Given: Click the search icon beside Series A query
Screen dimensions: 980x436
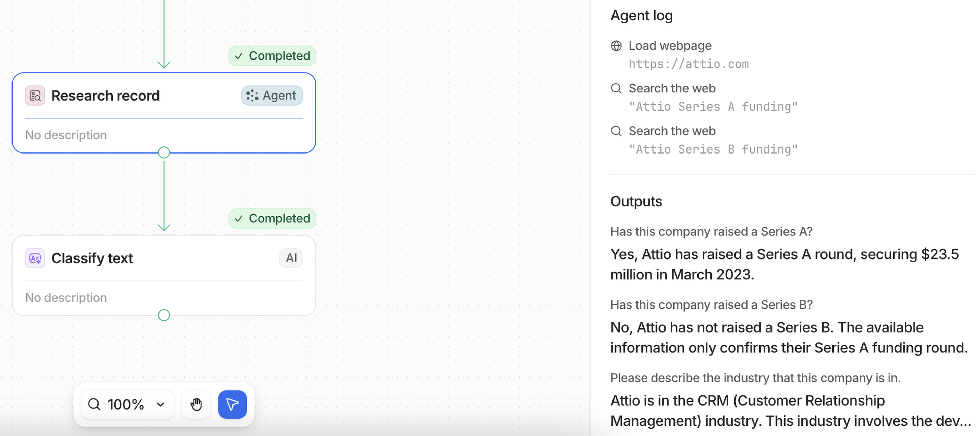Looking at the screenshot, I should pyautogui.click(x=616, y=88).
